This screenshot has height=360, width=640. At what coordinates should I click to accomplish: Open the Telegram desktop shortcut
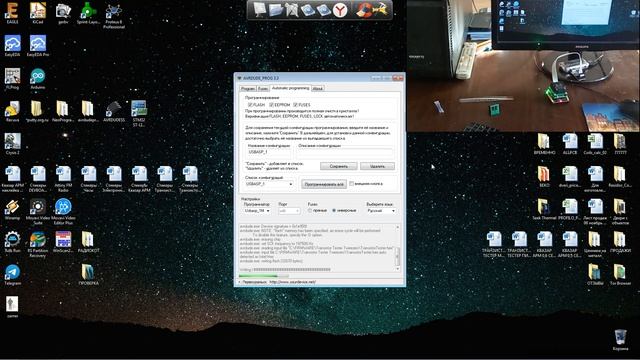click(13, 274)
